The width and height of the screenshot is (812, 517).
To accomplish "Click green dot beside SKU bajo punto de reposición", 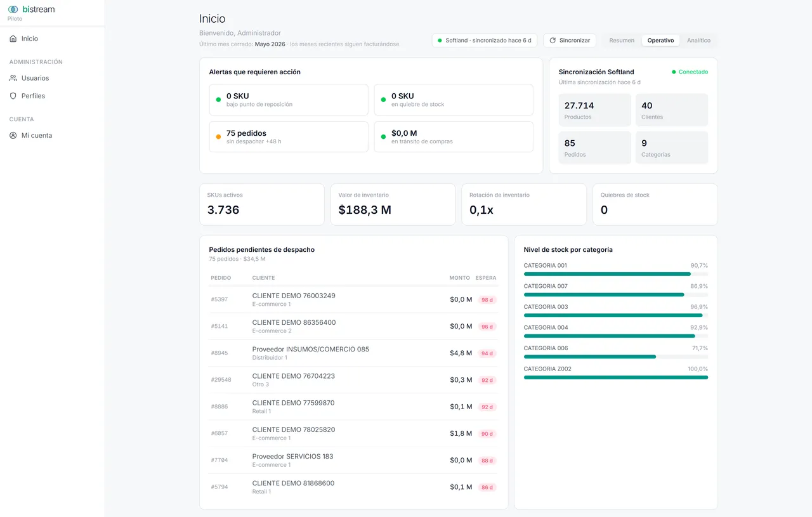I will (x=219, y=100).
